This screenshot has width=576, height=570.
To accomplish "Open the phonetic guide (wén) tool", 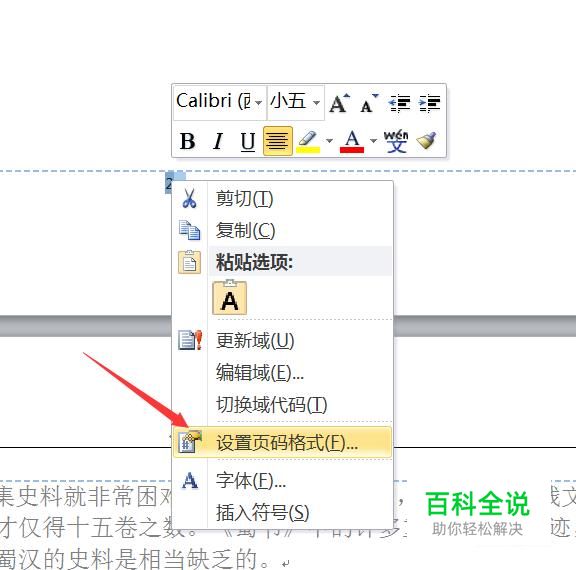I will pos(396,141).
